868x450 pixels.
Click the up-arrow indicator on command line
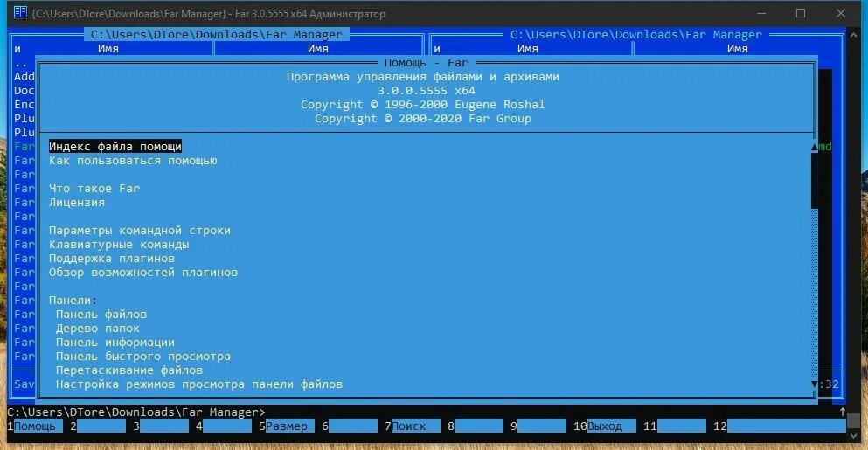[843, 412]
